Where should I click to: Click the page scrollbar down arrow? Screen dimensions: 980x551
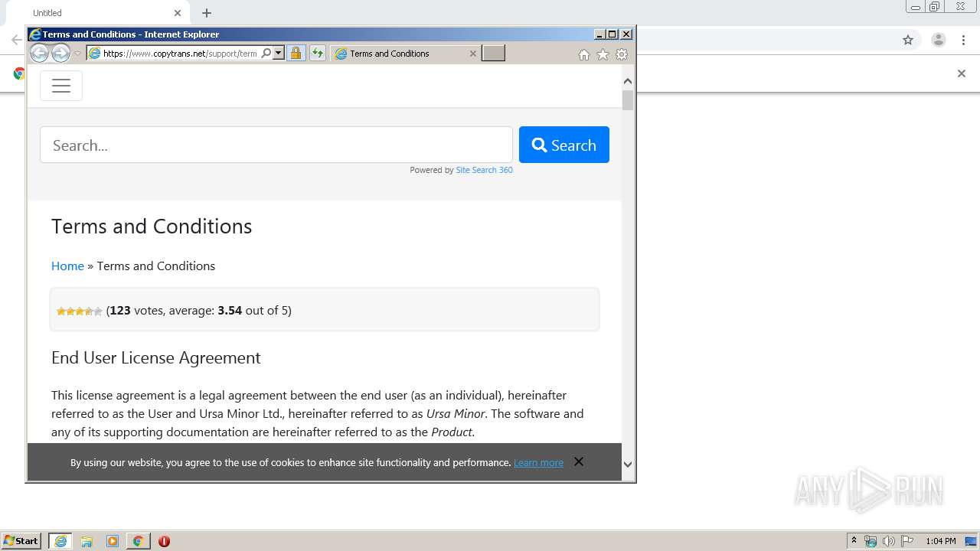pyautogui.click(x=628, y=464)
